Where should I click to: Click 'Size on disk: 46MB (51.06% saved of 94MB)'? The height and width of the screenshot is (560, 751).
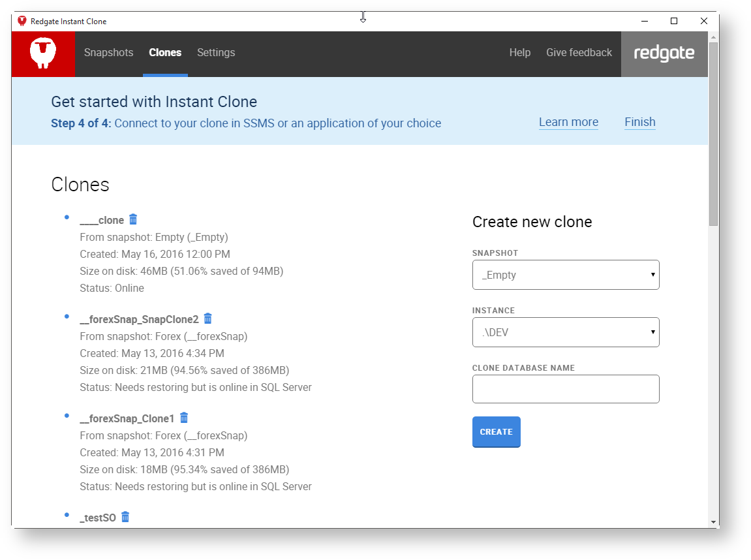pyautogui.click(x=181, y=271)
